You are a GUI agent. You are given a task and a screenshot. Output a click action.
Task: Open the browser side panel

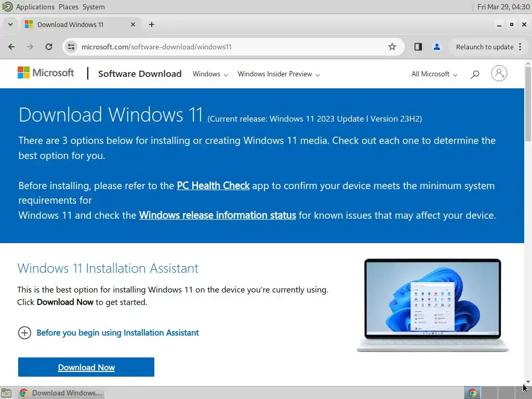click(418, 47)
